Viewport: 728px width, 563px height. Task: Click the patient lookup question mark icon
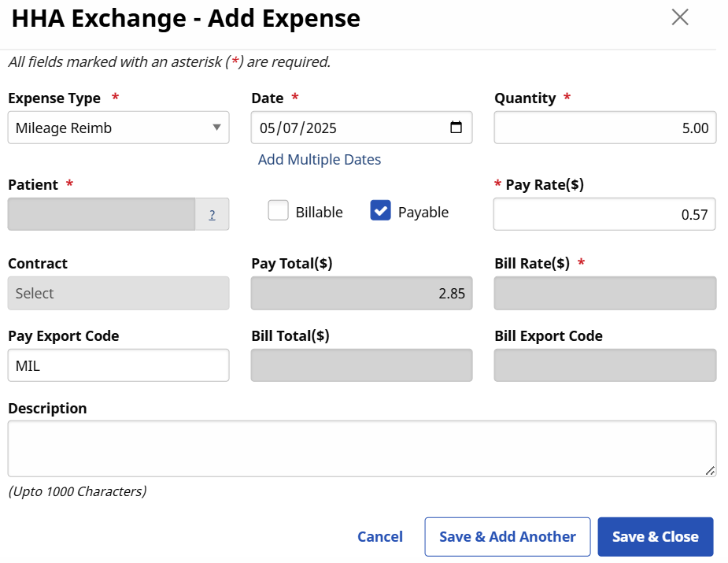coord(212,214)
